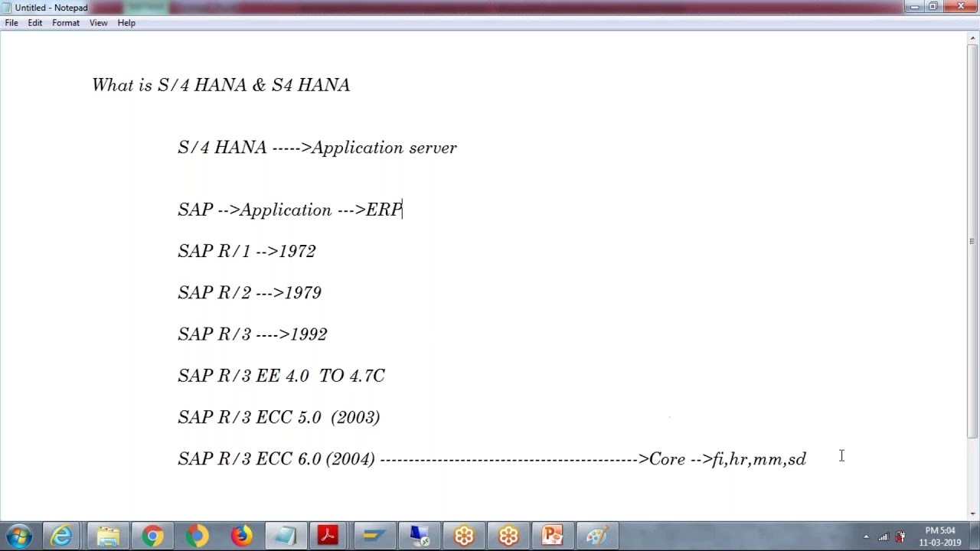The height and width of the screenshot is (551, 980).
Task: Click the text 'Core -->fi,hr,mm,sd'
Action: click(727, 459)
